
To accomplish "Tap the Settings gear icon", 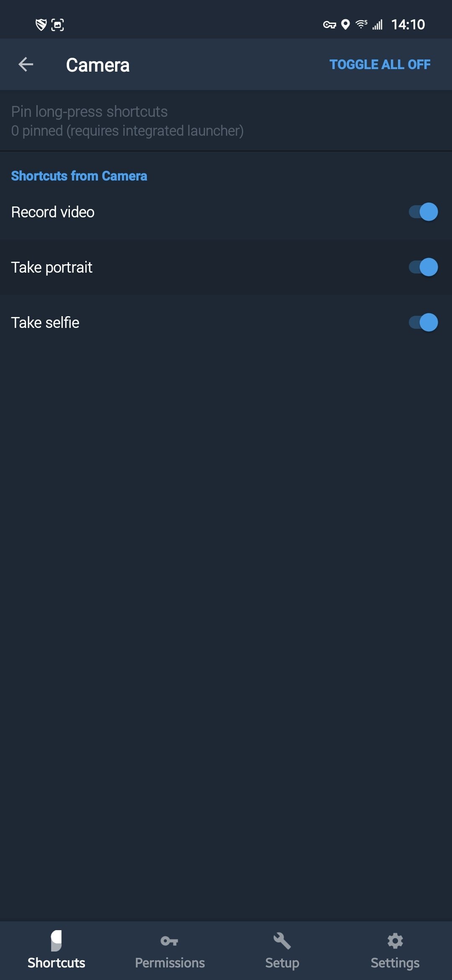I will coord(395,941).
